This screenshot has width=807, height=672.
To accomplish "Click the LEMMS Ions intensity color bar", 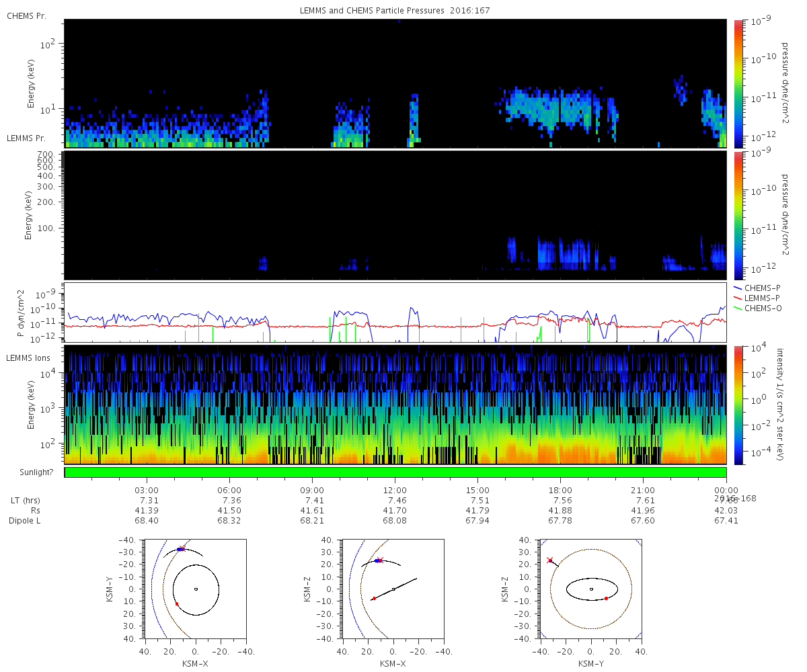I will tap(738, 405).
